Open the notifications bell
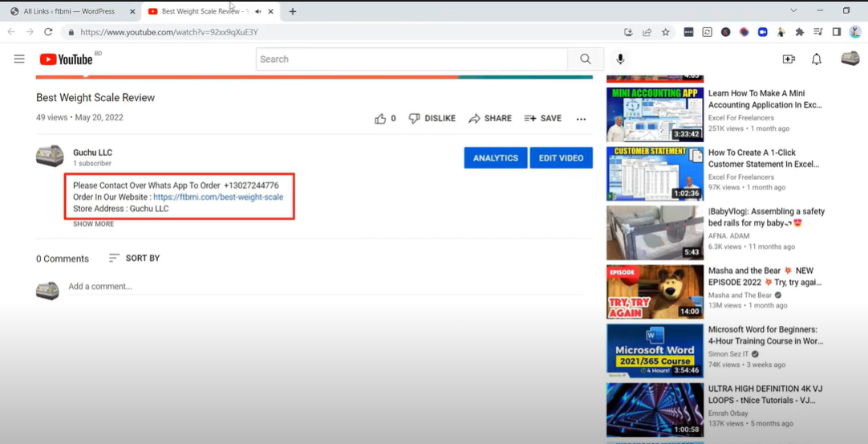Viewport: 868px width, 444px height. pyautogui.click(x=817, y=59)
